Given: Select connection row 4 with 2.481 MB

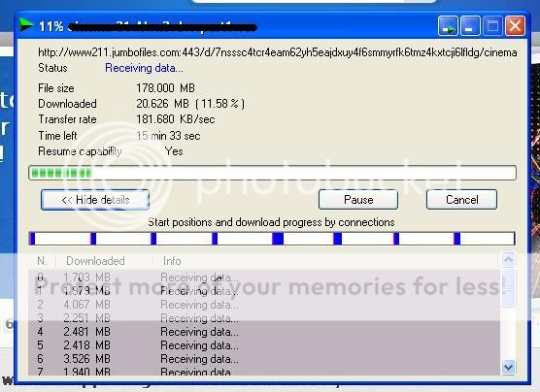Looking at the screenshot, I should tap(264, 332).
